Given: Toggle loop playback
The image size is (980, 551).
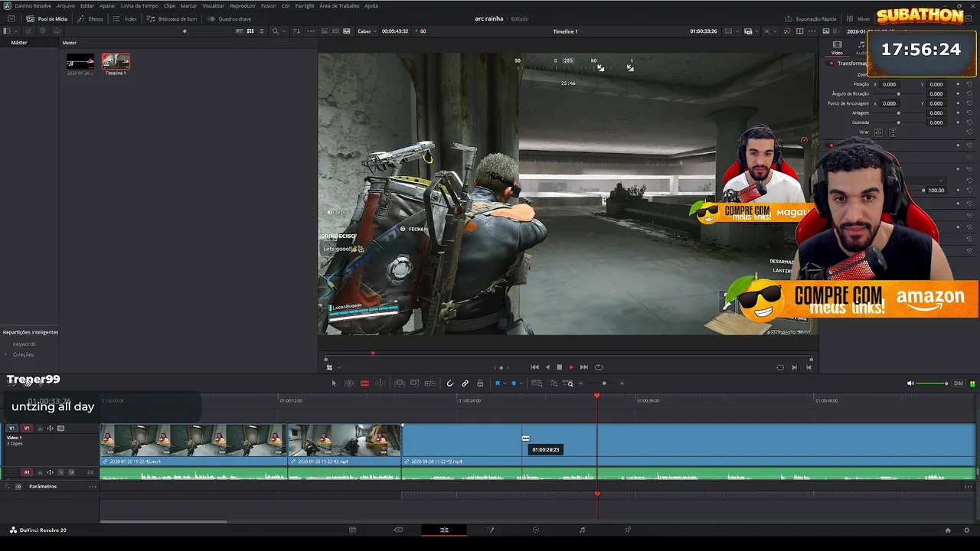Looking at the screenshot, I should point(599,367).
